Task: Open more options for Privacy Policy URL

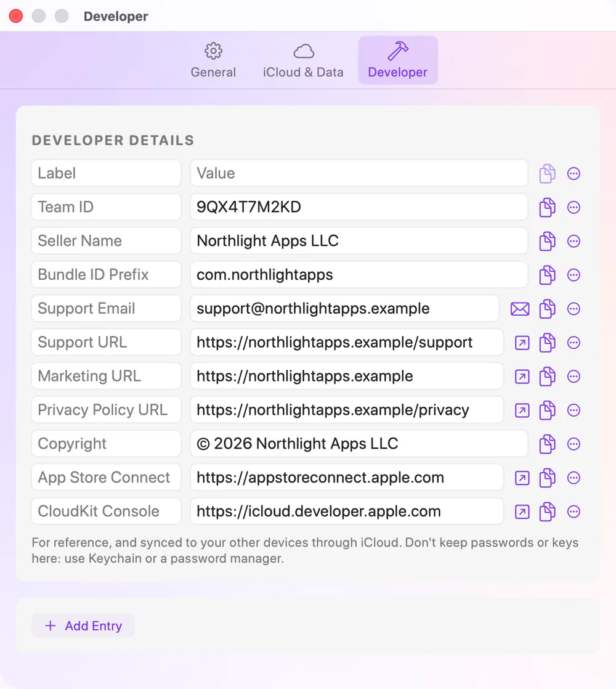Action: pyautogui.click(x=573, y=410)
